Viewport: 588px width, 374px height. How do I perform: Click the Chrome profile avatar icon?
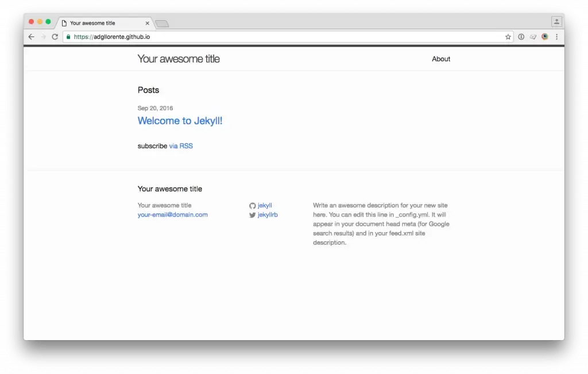tap(544, 36)
